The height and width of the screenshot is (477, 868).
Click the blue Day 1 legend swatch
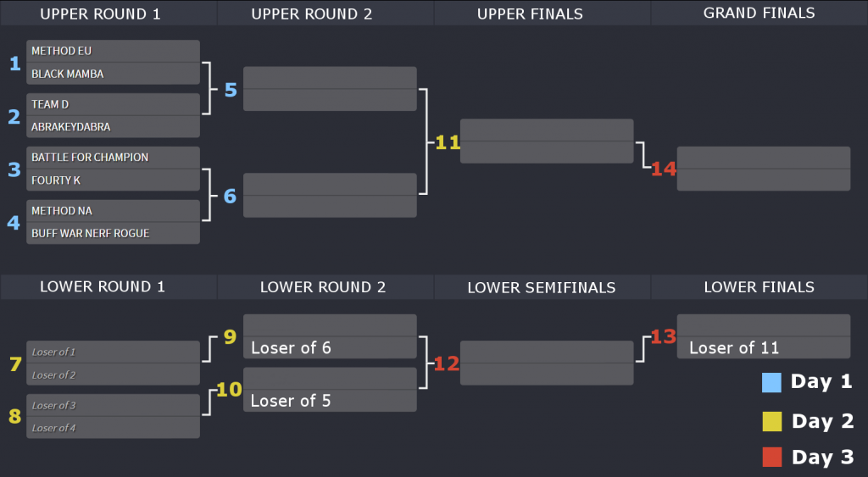coord(771,382)
